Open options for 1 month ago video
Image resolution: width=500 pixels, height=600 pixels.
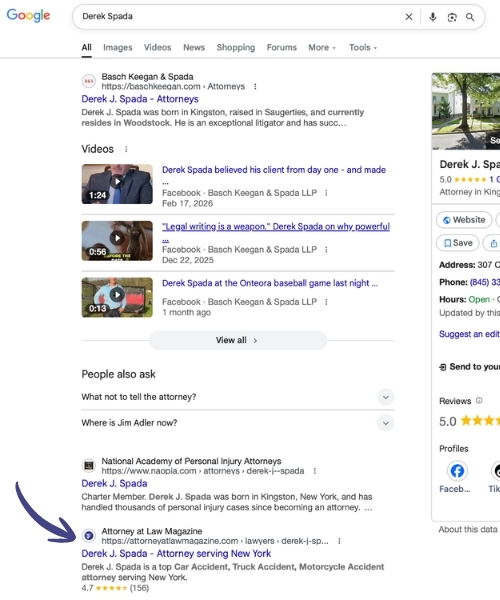(326, 302)
